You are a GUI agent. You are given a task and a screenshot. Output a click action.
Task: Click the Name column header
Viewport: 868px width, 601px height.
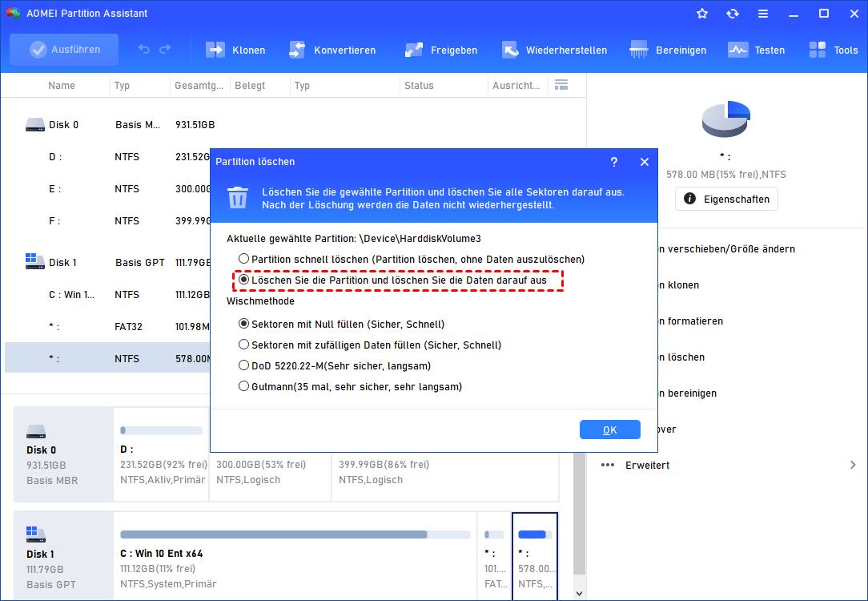62,85
